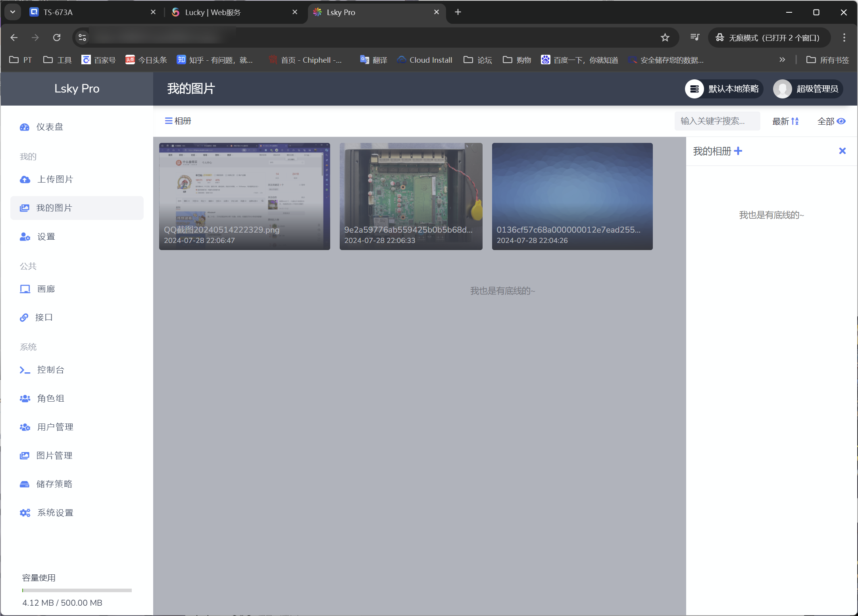Open the media control icon in toolbar

pyautogui.click(x=695, y=37)
